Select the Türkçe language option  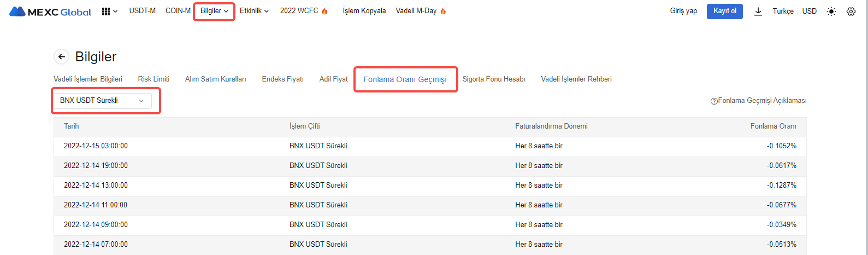783,11
